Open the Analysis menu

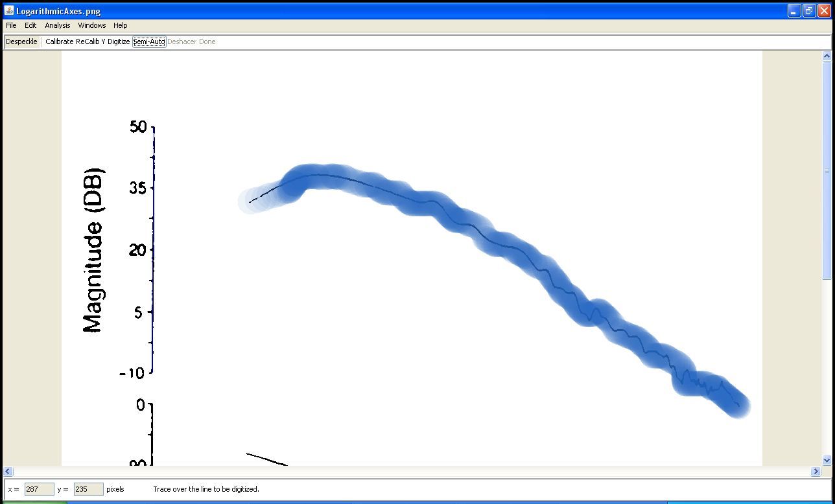pos(57,25)
